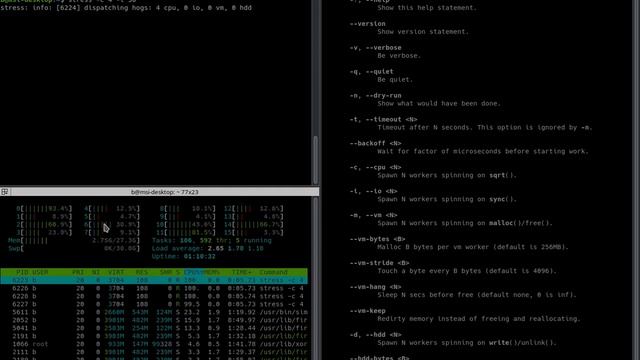The height and width of the screenshot is (360, 640).
Task: Sort htop list by the USER column header
Action: tap(40, 272)
